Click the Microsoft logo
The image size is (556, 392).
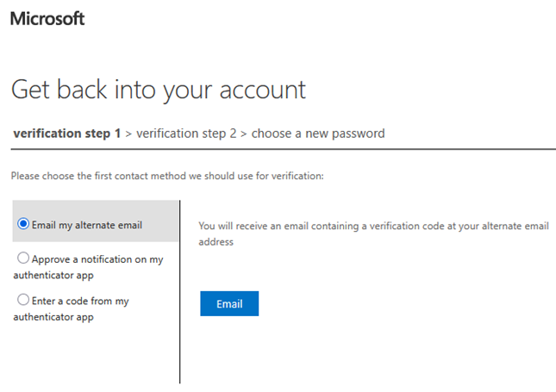click(x=47, y=18)
